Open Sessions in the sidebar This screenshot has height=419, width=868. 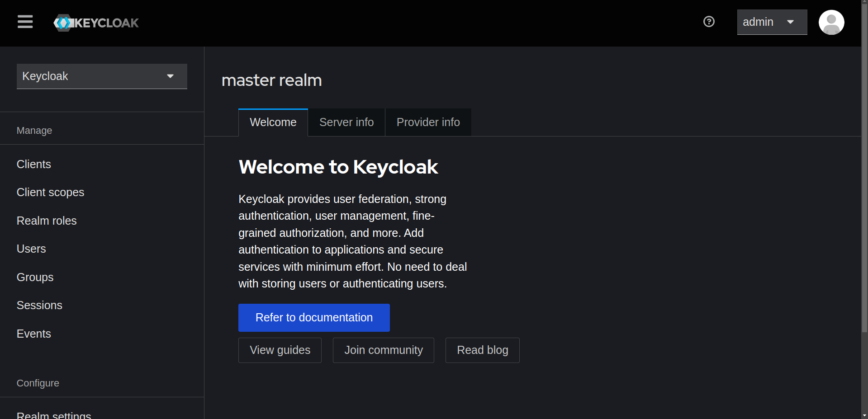coord(102,306)
